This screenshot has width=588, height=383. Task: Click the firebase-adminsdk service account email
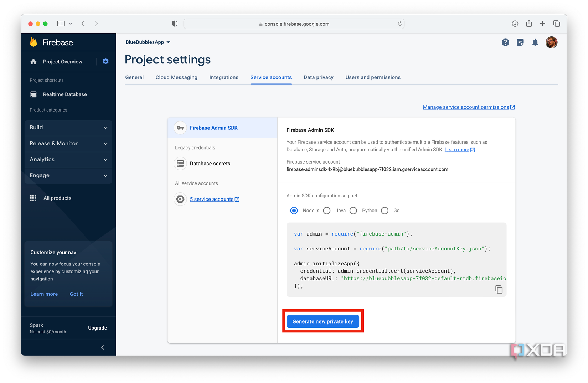367,169
